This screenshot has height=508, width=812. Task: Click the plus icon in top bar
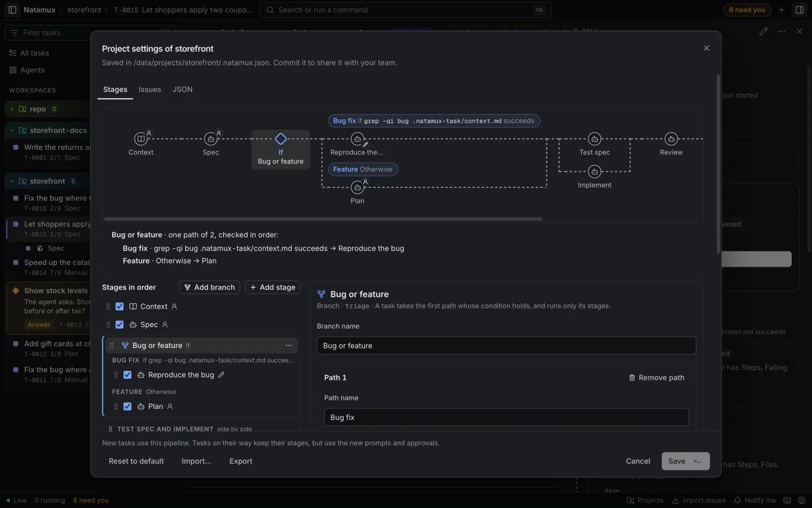[782, 10]
